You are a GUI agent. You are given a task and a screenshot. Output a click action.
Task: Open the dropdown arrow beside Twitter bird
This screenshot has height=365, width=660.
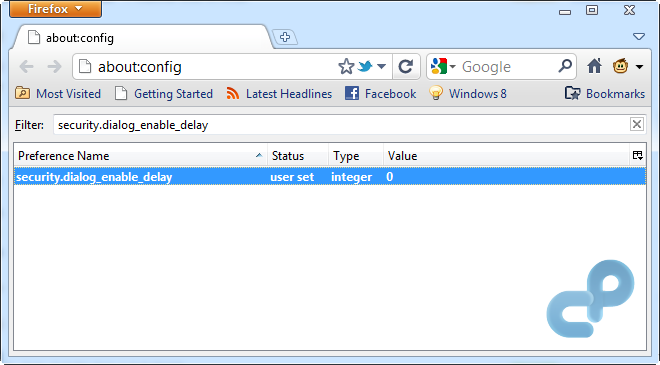381,67
